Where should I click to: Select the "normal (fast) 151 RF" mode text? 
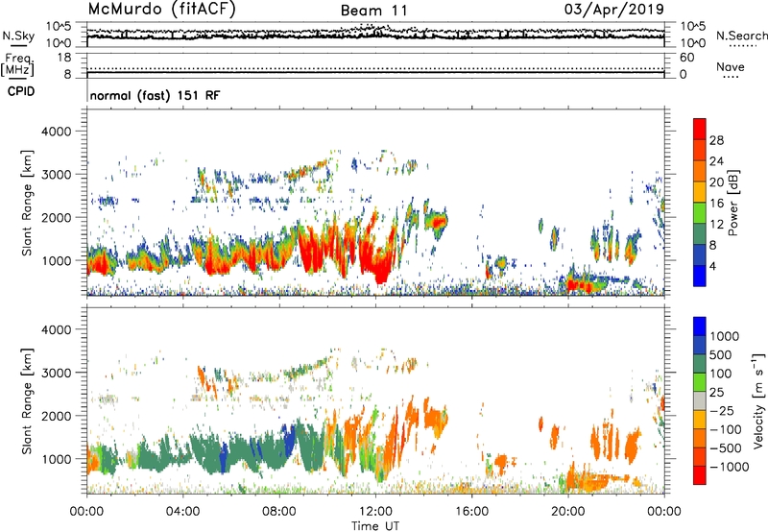pyautogui.click(x=156, y=95)
